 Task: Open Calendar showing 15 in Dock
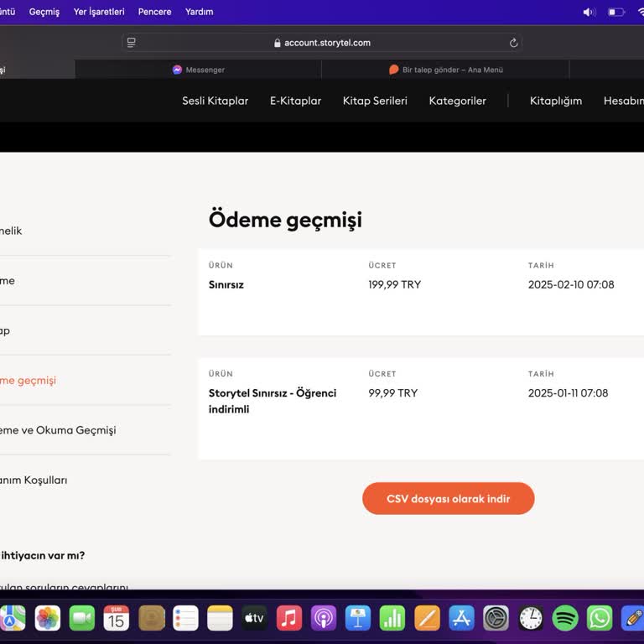[117, 618]
